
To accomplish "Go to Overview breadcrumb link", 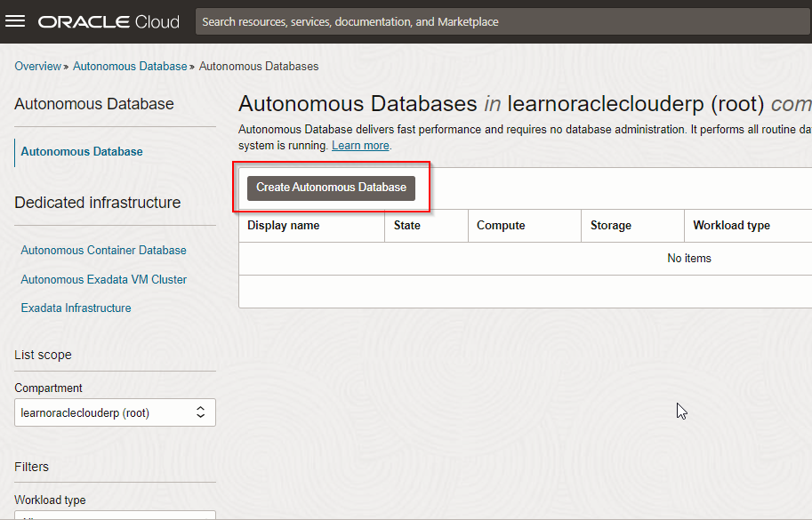I will (x=38, y=67).
